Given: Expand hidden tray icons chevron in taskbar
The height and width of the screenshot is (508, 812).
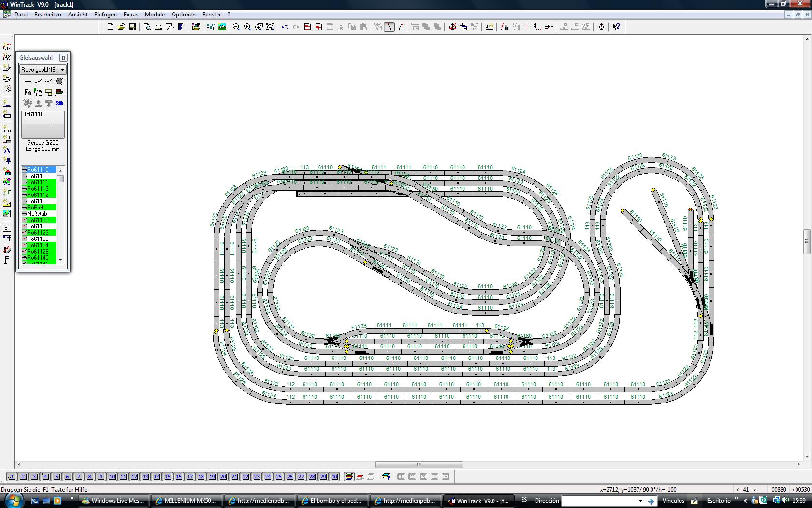Looking at the screenshot, I should point(746,501).
